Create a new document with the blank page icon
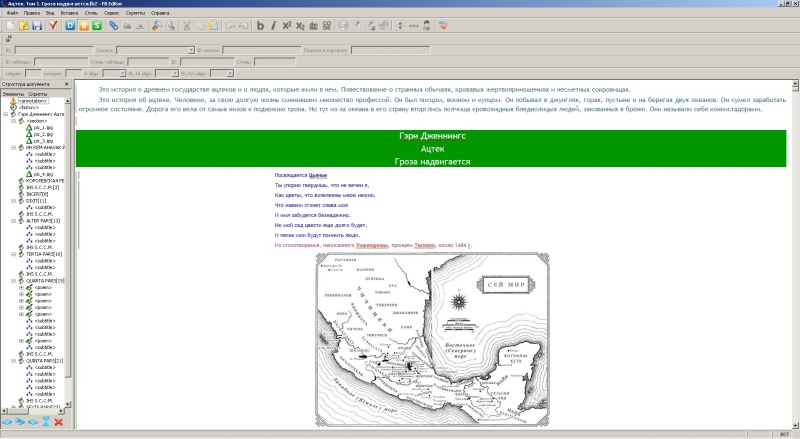Viewport: 800px width, 439px height. coord(10,26)
